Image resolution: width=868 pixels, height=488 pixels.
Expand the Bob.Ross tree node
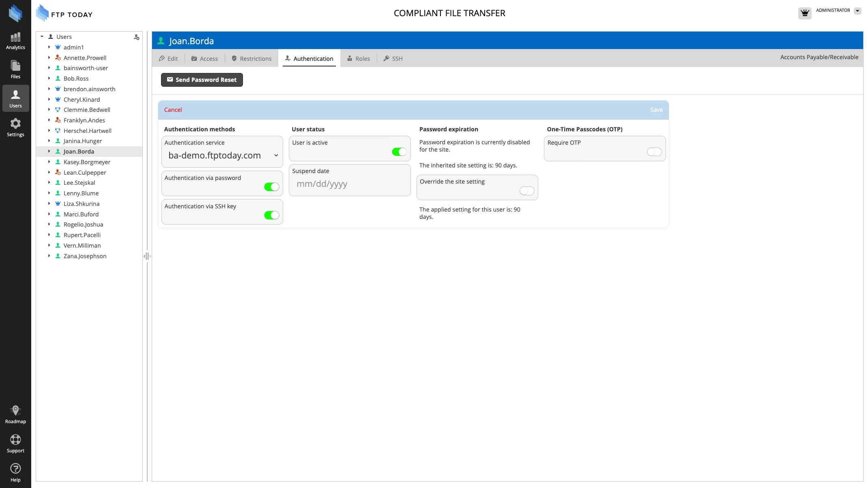point(49,78)
